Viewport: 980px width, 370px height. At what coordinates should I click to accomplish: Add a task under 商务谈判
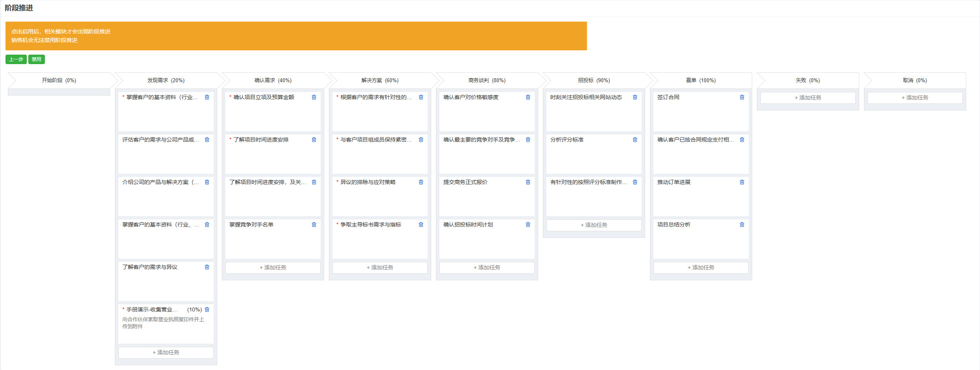pyautogui.click(x=487, y=267)
